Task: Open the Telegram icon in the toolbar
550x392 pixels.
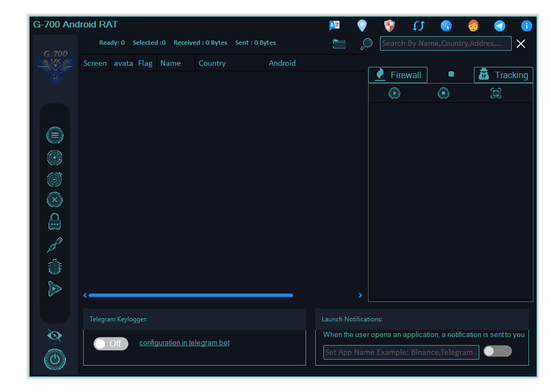Action: (499, 25)
